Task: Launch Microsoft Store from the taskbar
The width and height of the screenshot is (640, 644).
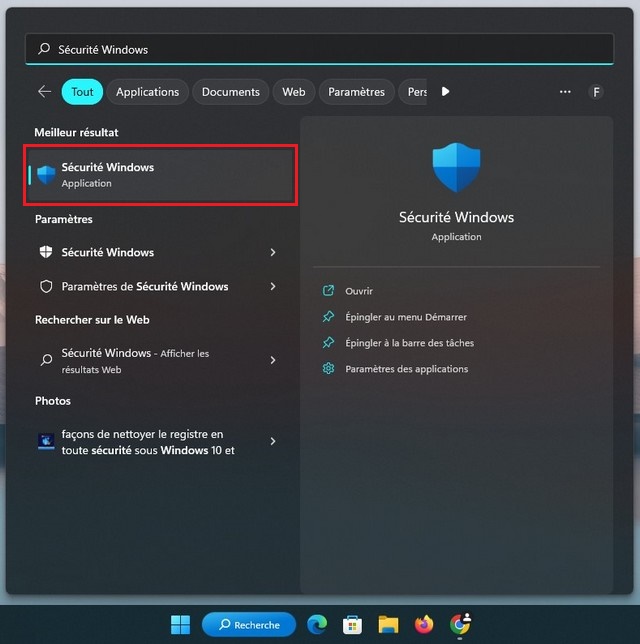Action: (x=352, y=625)
